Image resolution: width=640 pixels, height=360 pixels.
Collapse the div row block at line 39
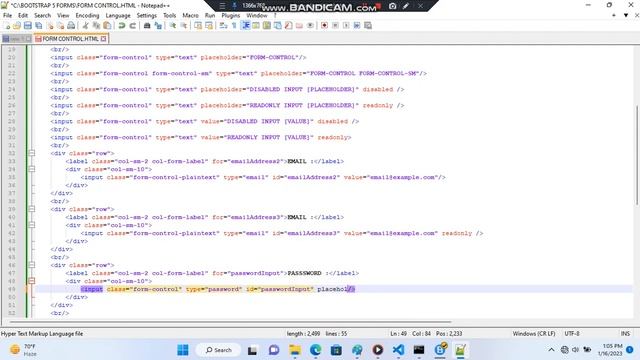click(x=31, y=209)
